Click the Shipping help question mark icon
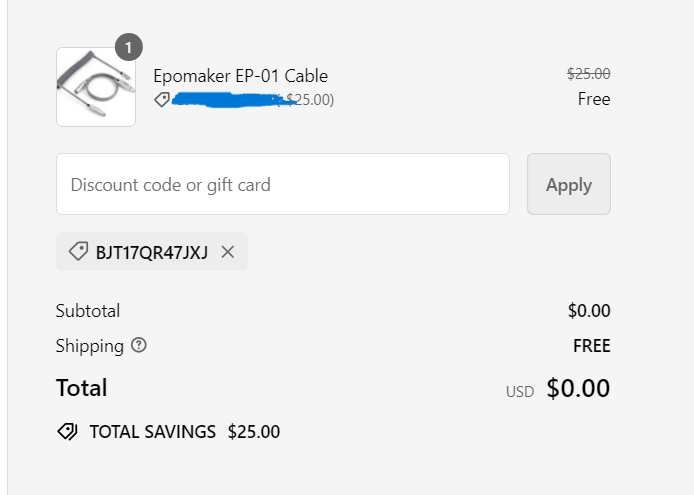 tap(139, 346)
